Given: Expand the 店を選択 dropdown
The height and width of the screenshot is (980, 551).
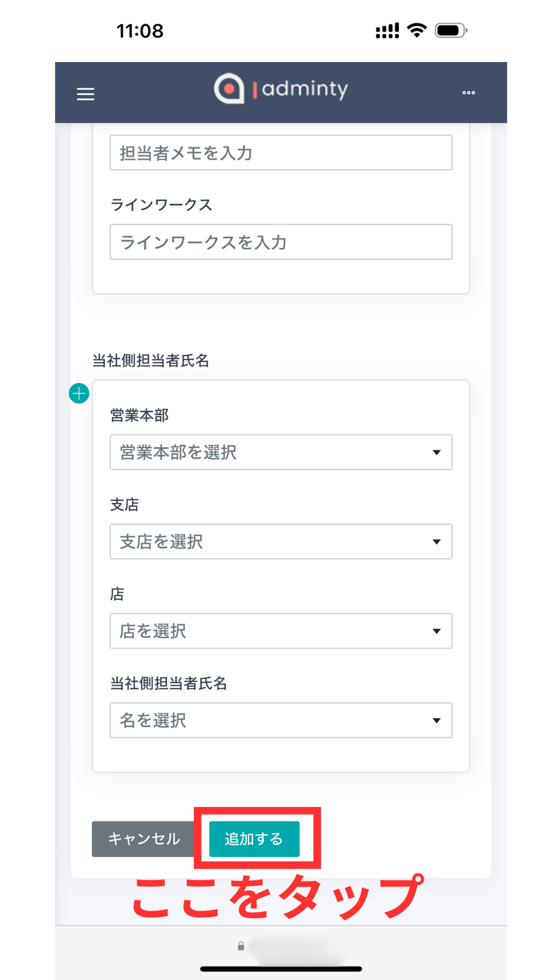Looking at the screenshot, I should point(281,631).
